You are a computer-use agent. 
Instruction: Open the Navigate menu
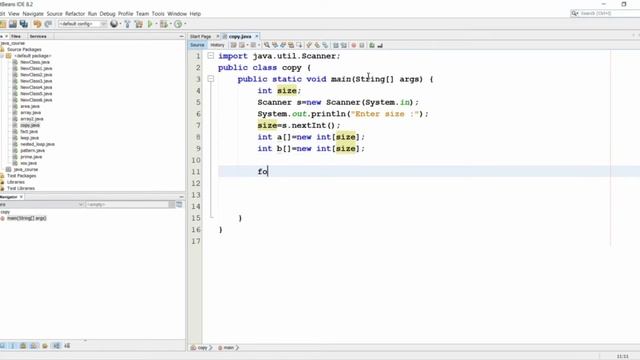[x=33, y=13]
